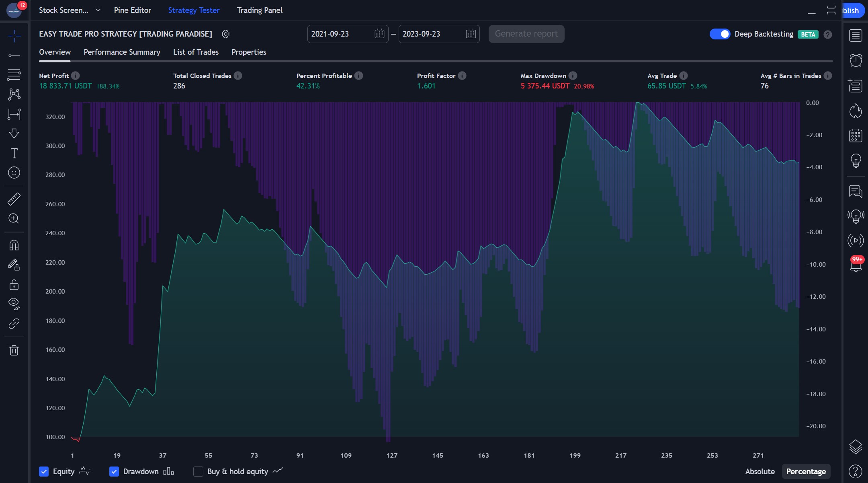868x483 pixels.
Task: Select the Measure ruler tool
Action: pos(14,199)
